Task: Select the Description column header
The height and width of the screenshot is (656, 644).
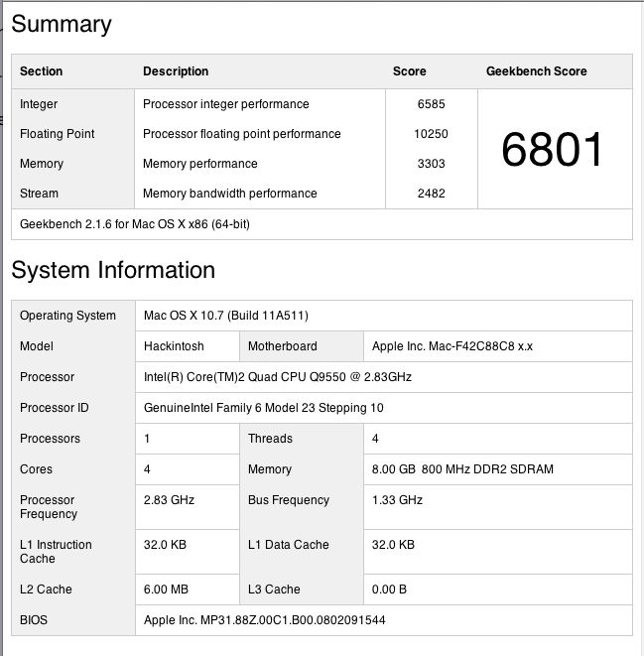Action: pyautogui.click(x=176, y=71)
